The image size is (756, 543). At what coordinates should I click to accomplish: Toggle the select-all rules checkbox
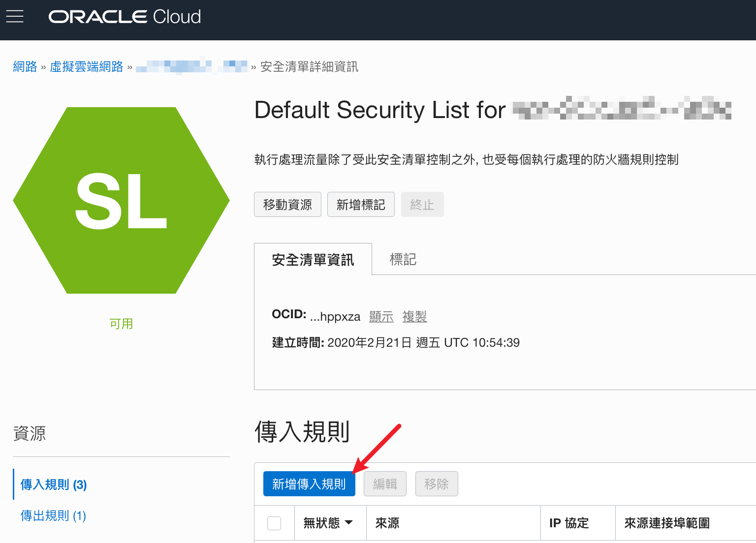(274, 523)
